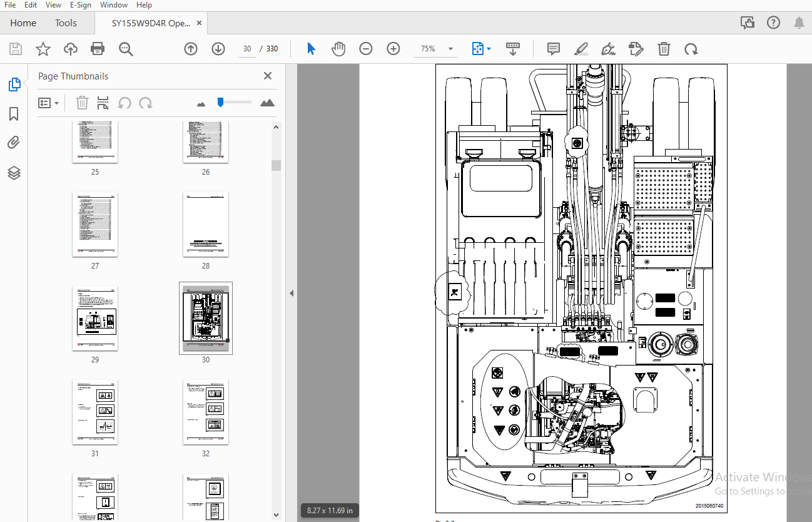
Task: Switch to the Tools tab
Action: [66, 23]
